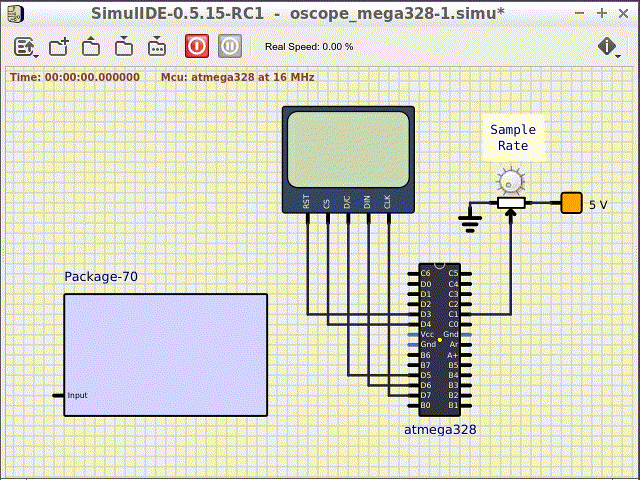Click the simulation Time readout

pyautogui.click(x=75, y=77)
